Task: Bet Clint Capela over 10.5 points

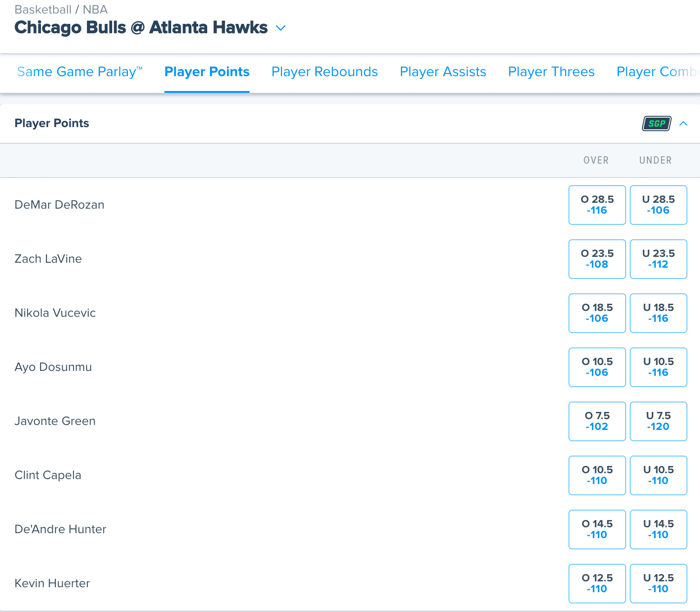Action: click(597, 475)
